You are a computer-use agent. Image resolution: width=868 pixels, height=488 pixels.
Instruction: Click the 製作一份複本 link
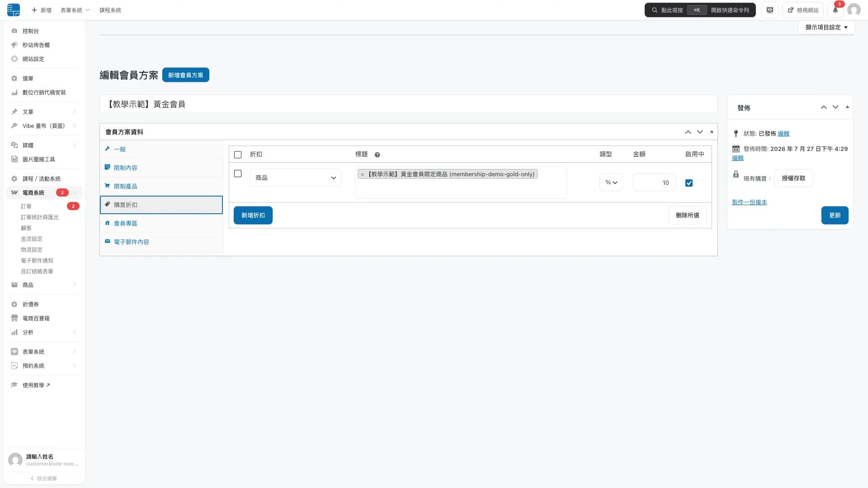point(750,202)
